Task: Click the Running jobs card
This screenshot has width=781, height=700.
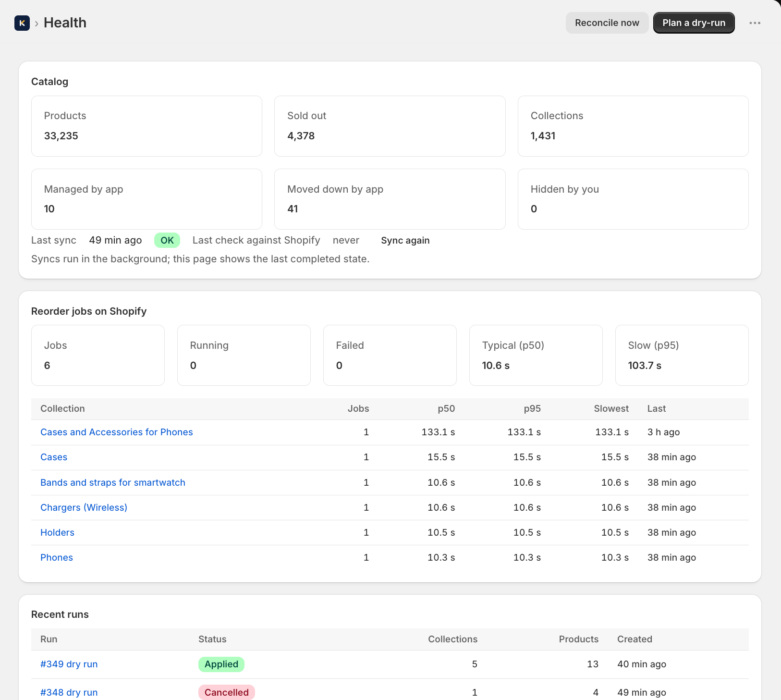Action: pyautogui.click(x=244, y=355)
